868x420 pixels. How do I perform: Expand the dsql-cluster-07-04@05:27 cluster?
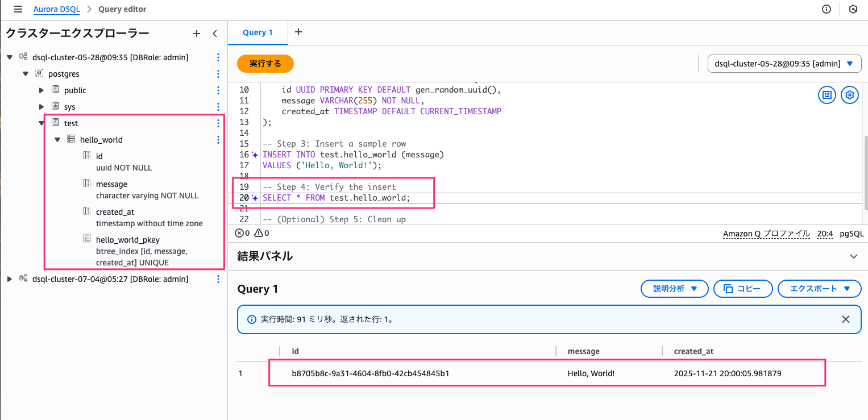pos(9,279)
